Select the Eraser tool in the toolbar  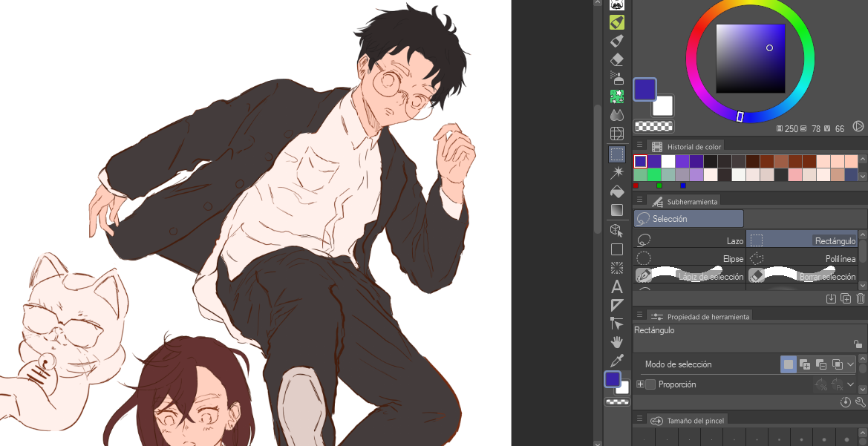pos(616,59)
